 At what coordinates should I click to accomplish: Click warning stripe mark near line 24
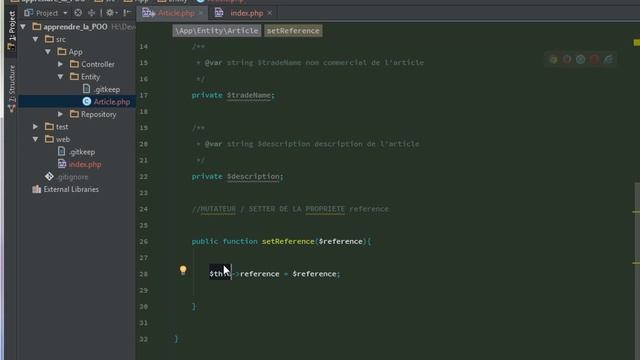click(x=636, y=211)
